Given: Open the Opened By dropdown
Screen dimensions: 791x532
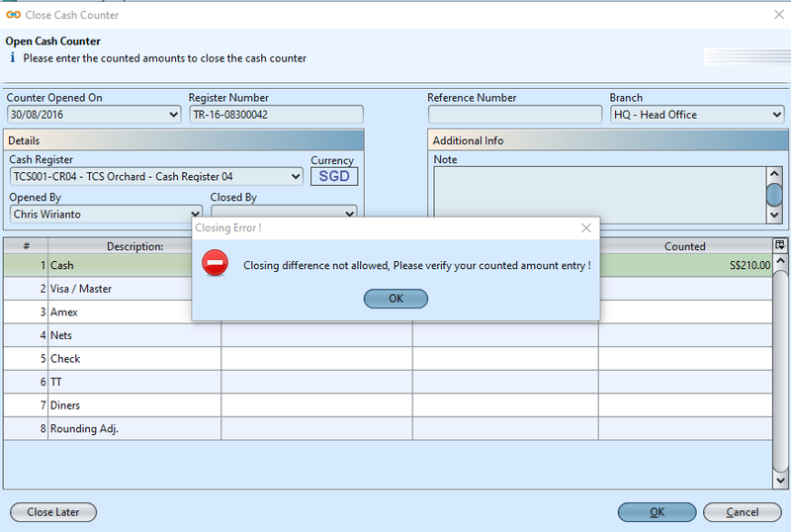Looking at the screenshot, I should pyautogui.click(x=195, y=214).
